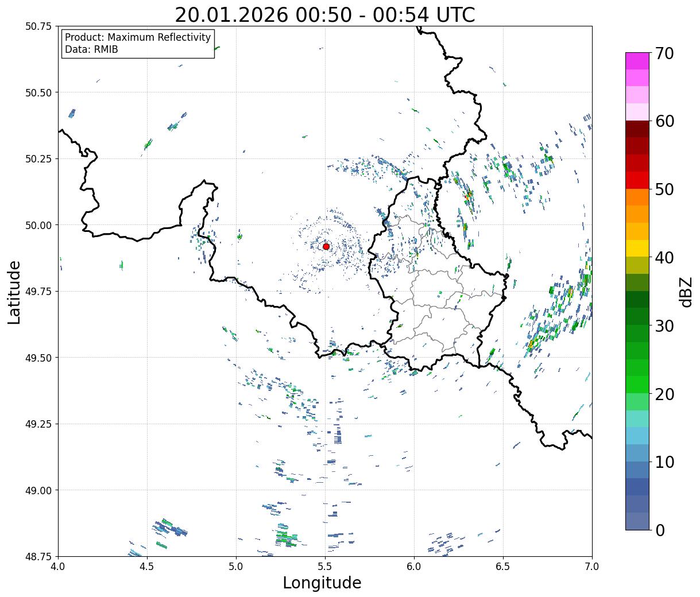Click the 70 tick label on colorbar
Screen dimensions: 700x597
point(664,53)
